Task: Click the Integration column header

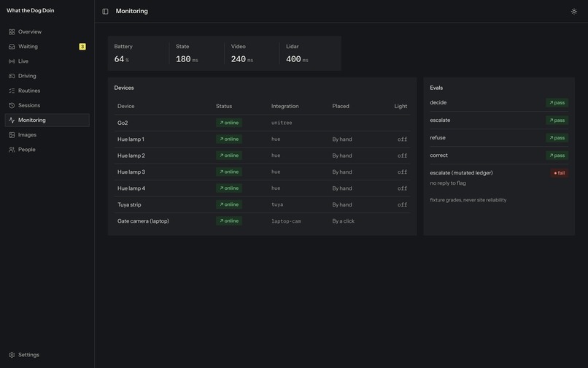Action: click(285, 107)
